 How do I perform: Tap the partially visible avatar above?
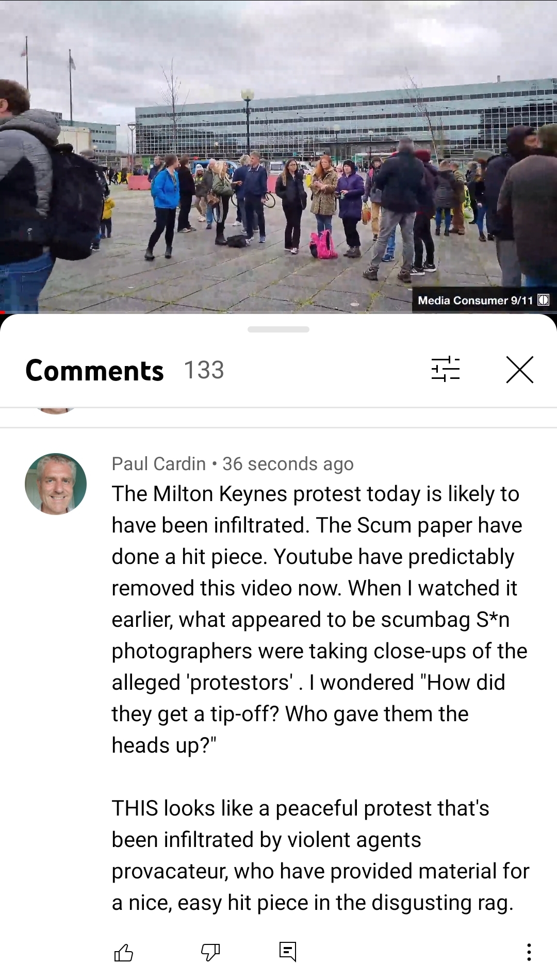[56, 410]
